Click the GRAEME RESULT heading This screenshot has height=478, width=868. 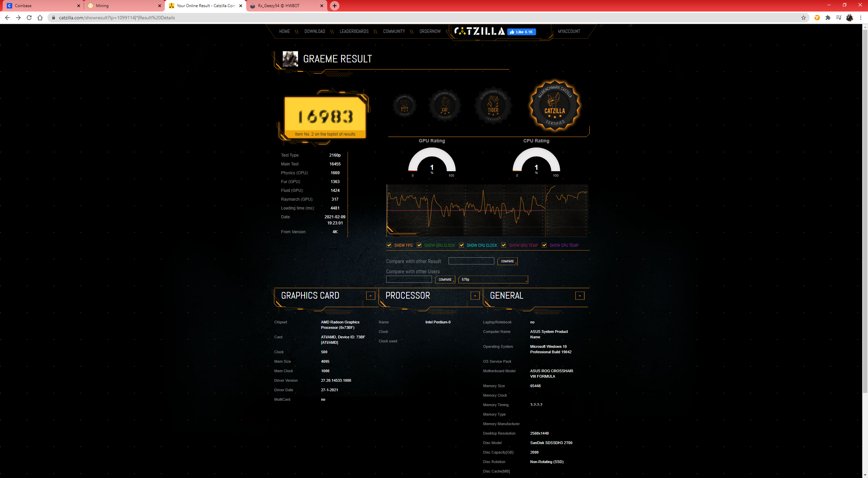337,59
